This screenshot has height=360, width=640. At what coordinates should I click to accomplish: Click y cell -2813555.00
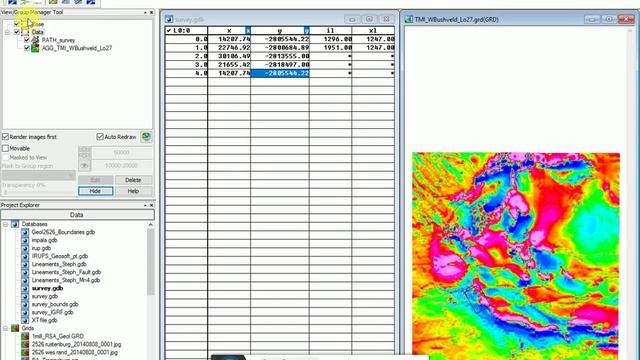click(280, 56)
